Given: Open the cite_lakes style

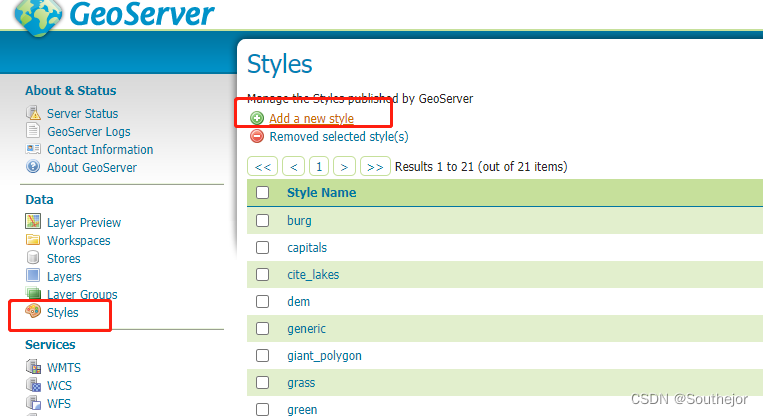Looking at the screenshot, I should click(313, 275).
